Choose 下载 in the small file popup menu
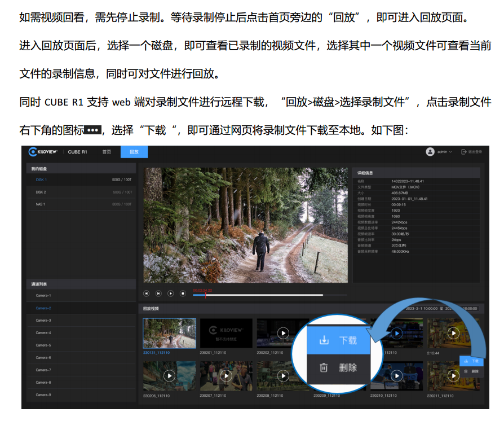The height and width of the screenshot is (425, 504). point(471,361)
